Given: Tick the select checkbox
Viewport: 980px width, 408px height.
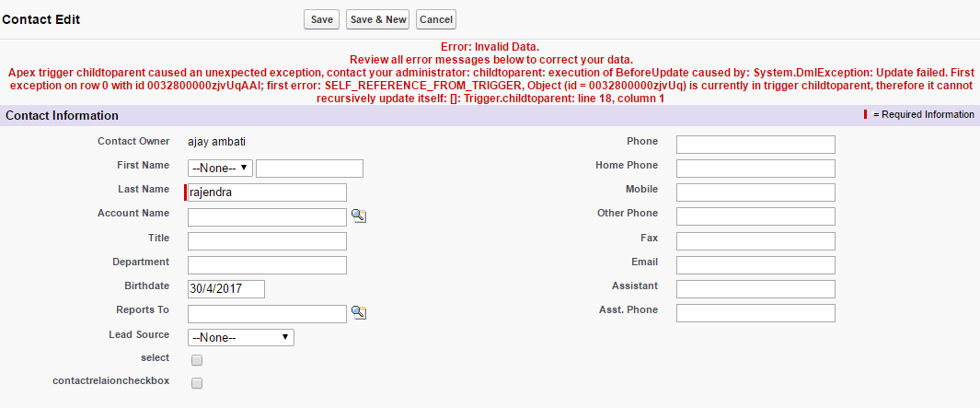Looking at the screenshot, I should tap(197, 360).
